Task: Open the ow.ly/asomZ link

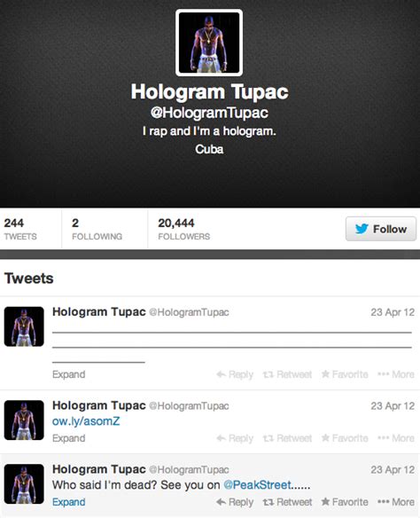Action: pyautogui.click(x=86, y=421)
